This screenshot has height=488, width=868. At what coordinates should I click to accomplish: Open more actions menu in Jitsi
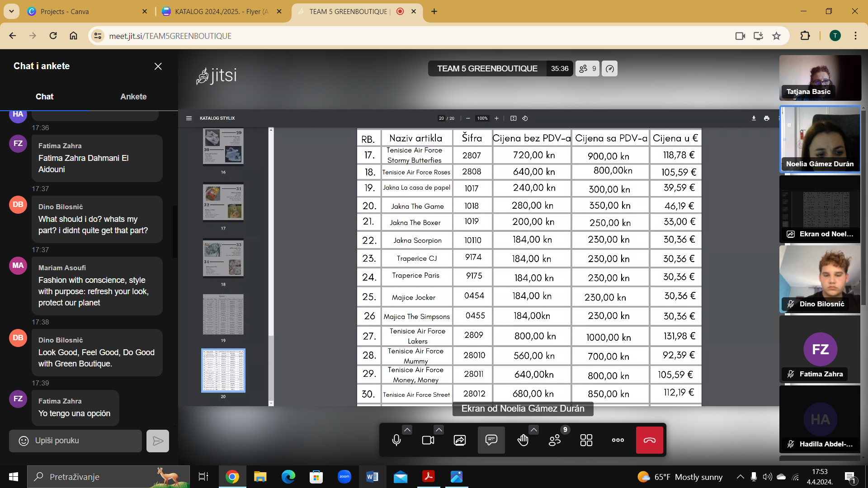[x=618, y=440]
